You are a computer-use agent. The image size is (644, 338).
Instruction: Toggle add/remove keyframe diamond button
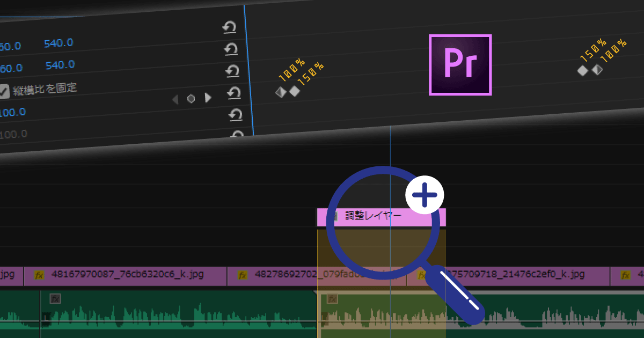point(191,99)
